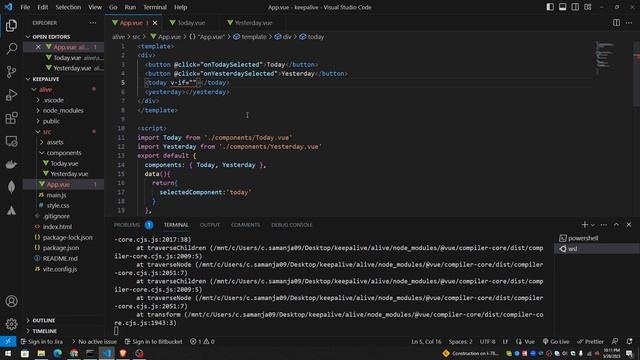Toggle the bottom panel layout icon
This screenshot has height=360, width=640.
coord(562,7)
